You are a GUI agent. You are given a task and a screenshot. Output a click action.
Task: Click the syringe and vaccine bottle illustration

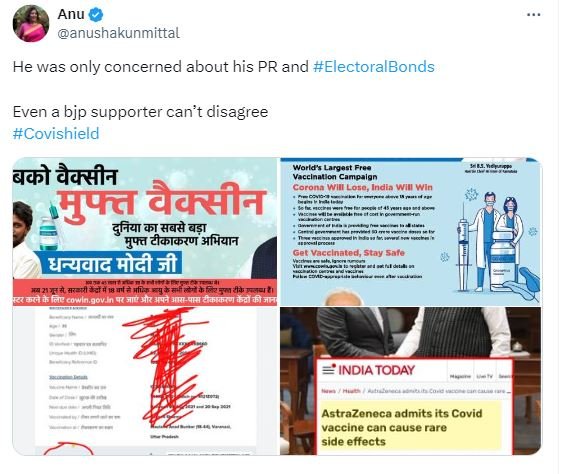pyautogui.click(x=498, y=242)
